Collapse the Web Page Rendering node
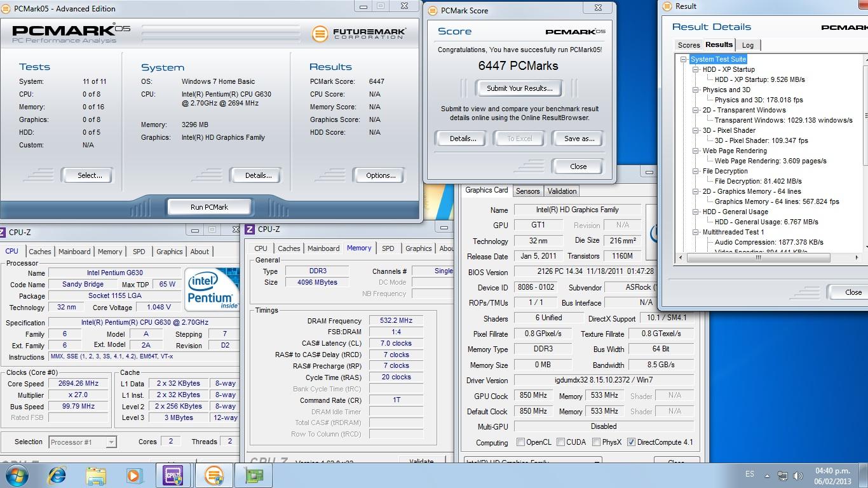The width and height of the screenshot is (868, 488). [696, 151]
